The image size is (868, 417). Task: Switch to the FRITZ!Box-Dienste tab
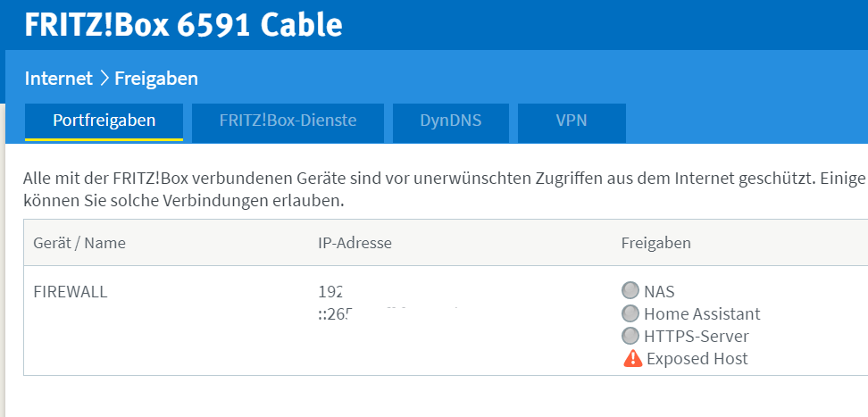[x=288, y=121]
